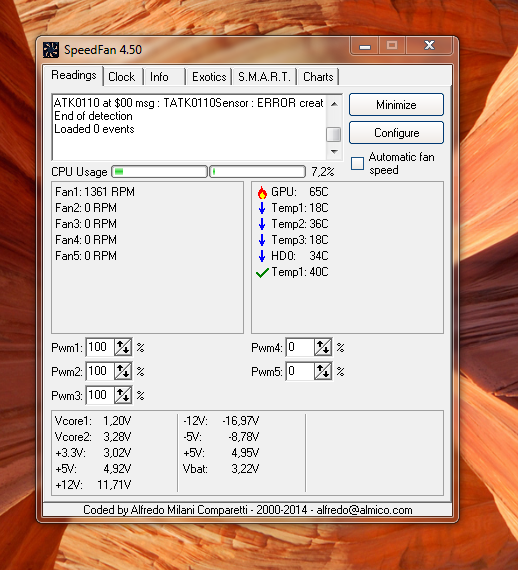518x570 pixels.
Task: Close the SpeedFan window
Action: pyautogui.click(x=430, y=45)
